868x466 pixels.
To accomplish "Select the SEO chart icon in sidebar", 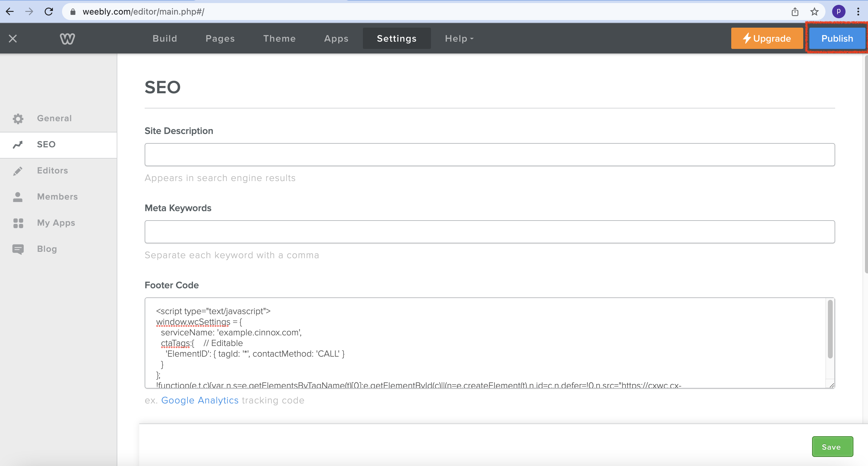I will pos(18,144).
